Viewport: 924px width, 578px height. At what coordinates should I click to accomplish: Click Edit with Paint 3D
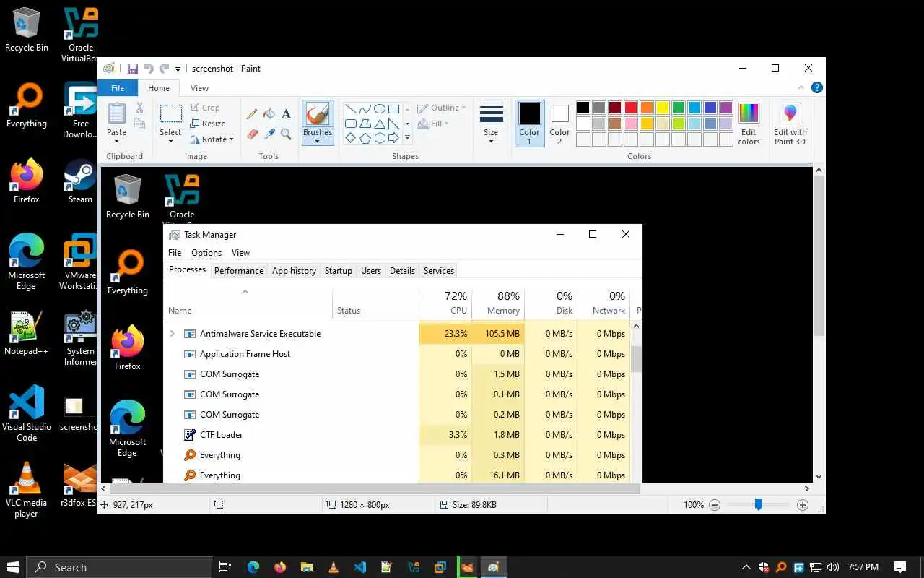pyautogui.click(x=790, y=124)
